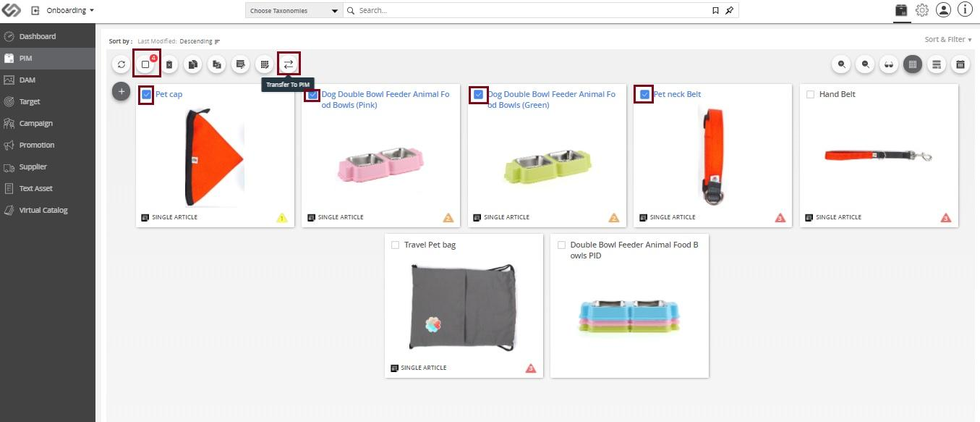Screen dimensions: 980x422
Task: Click the sort order icon beside Descending
Action: coord(217,41)
